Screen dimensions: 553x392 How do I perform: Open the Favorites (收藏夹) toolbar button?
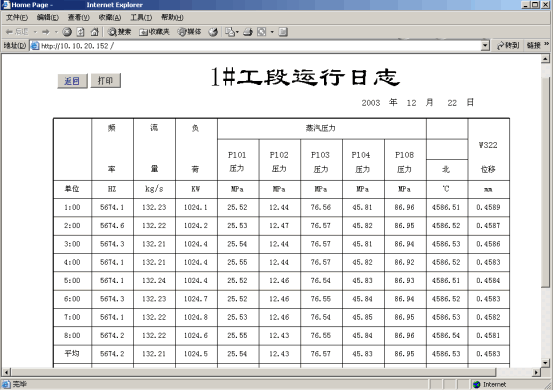[x=154, y=32]
